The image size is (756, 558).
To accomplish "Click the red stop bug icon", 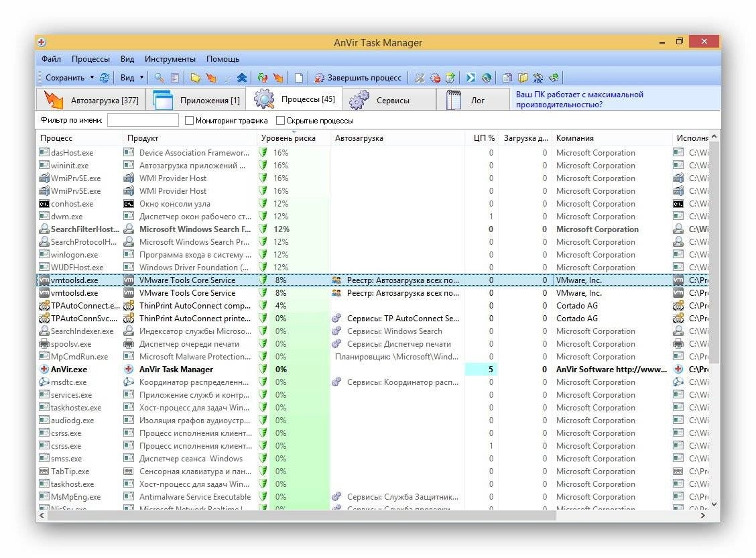I will pyautogui.click(x=436, y=78).
